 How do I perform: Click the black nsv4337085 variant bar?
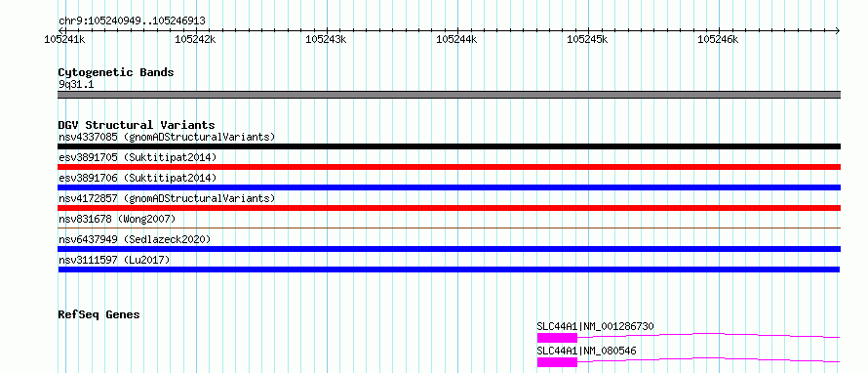tap(449, 146)
